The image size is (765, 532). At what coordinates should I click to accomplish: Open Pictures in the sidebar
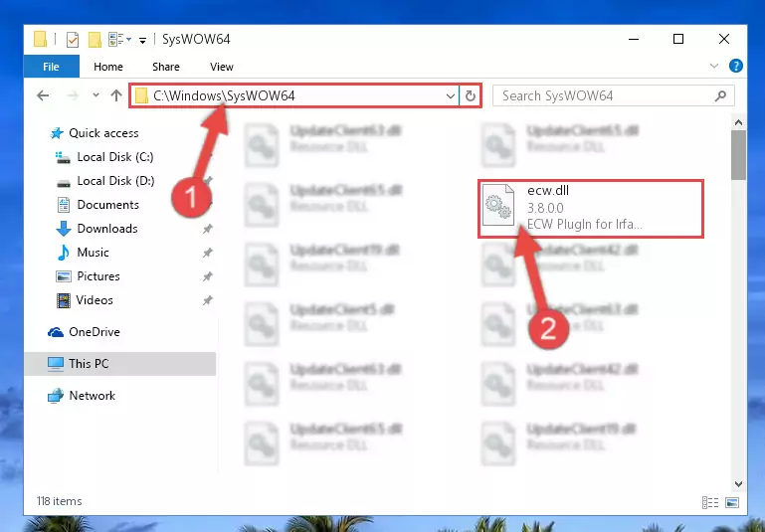click(x=89, y=276)
